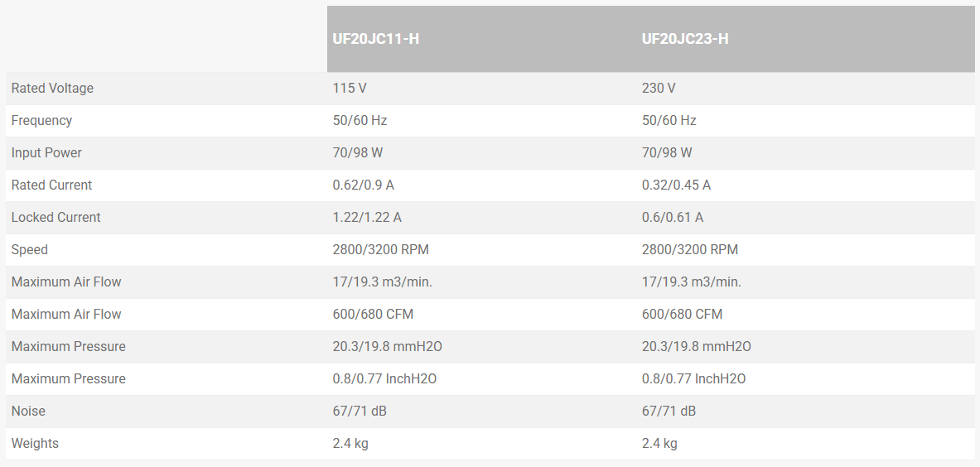Click the 230 V voltage value
980x467 pixels.
(x=659, y=89)
